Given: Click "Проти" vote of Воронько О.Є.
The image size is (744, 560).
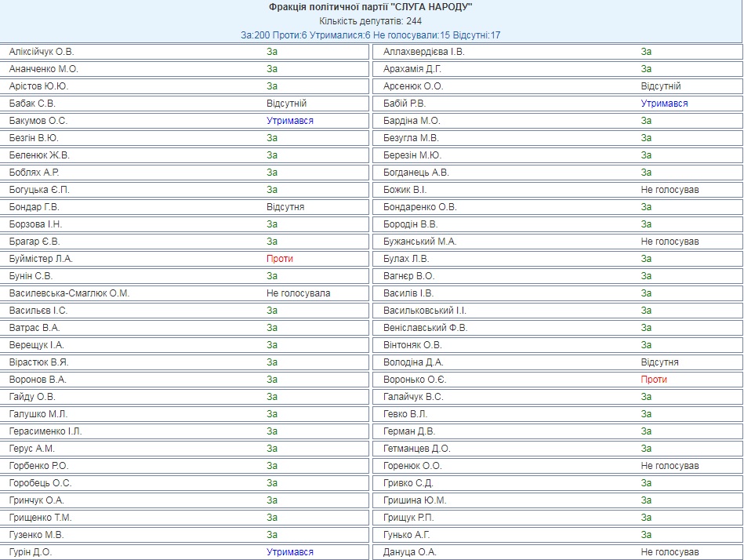Looking at the screenshot, I should click(x=654, y=380).
